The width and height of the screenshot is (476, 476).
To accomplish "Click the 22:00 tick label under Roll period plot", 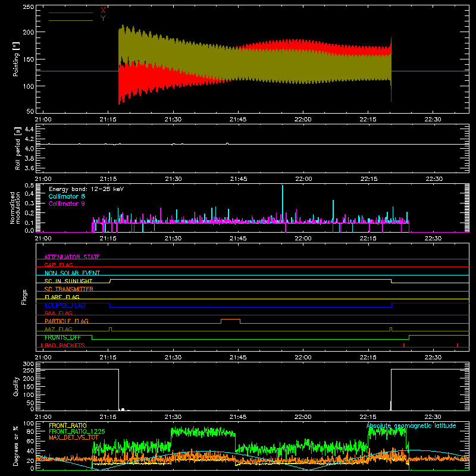I will (x=303, y=179).
